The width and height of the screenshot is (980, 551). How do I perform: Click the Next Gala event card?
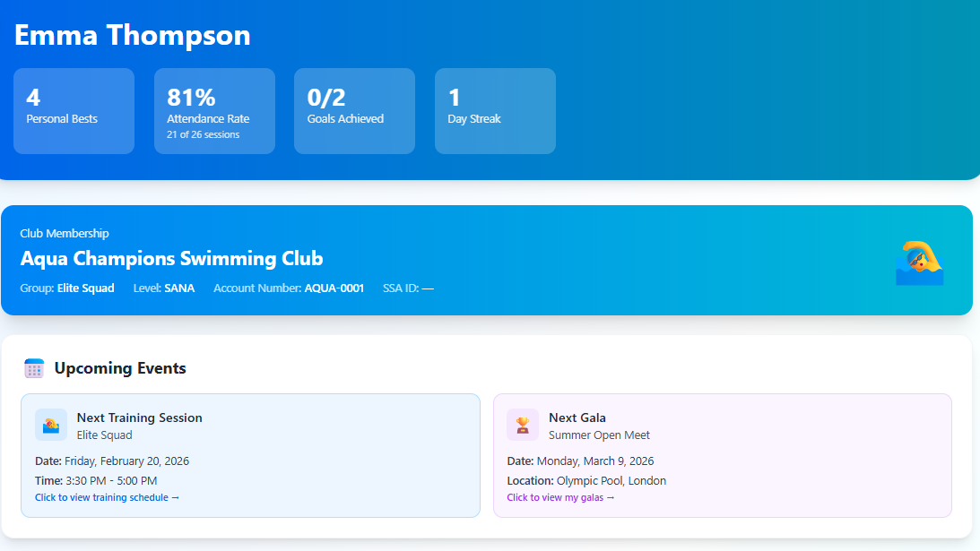722,453
